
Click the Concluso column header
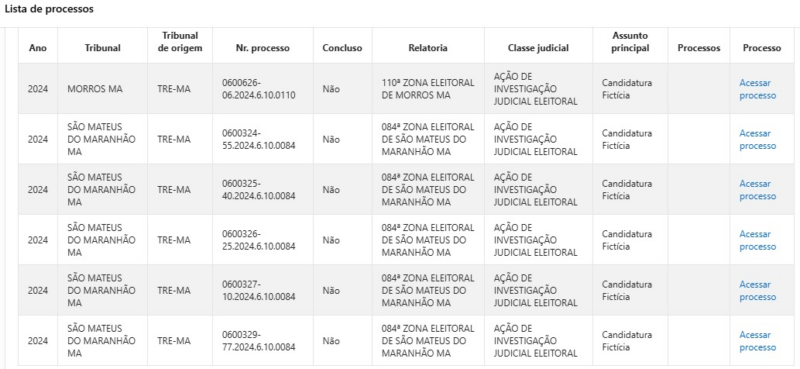tap(342, 48)
